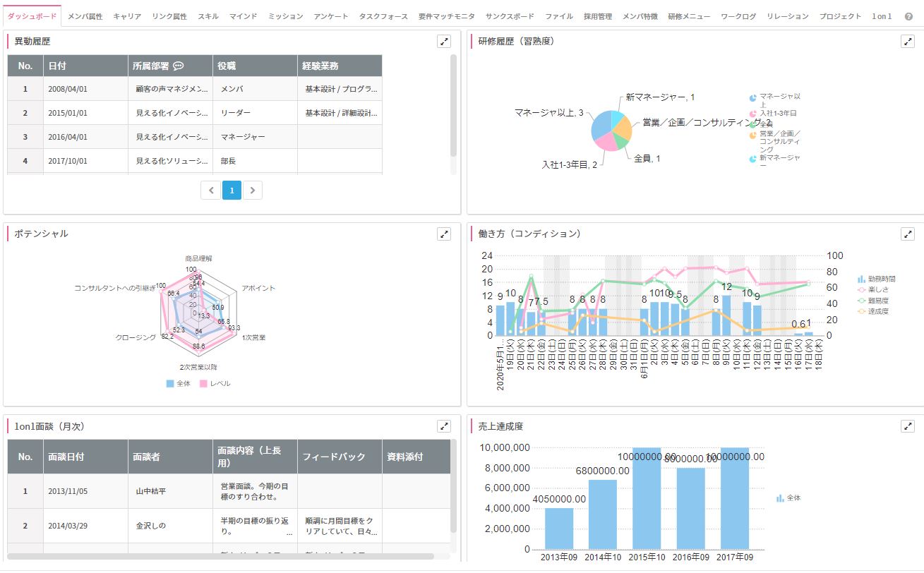This screenshot has height=573, width=924.
Task: Go to previous page in 異動履歴 pagination
Action: coord(210,190)
